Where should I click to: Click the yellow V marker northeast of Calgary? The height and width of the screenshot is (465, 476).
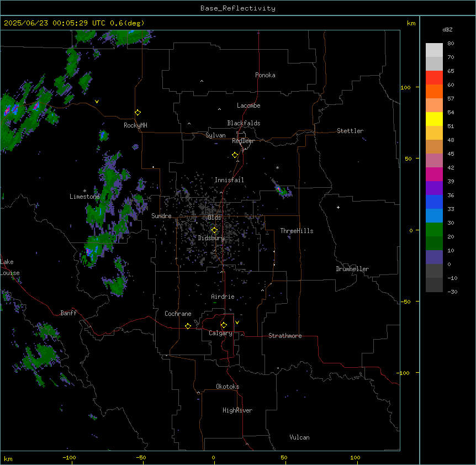(x=237, y=323)
